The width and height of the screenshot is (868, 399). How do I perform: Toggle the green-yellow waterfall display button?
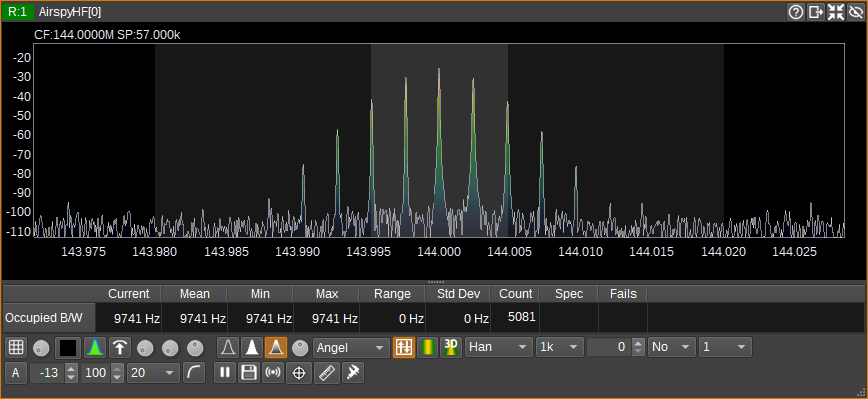pyautogui.click(x=428, y=347)
